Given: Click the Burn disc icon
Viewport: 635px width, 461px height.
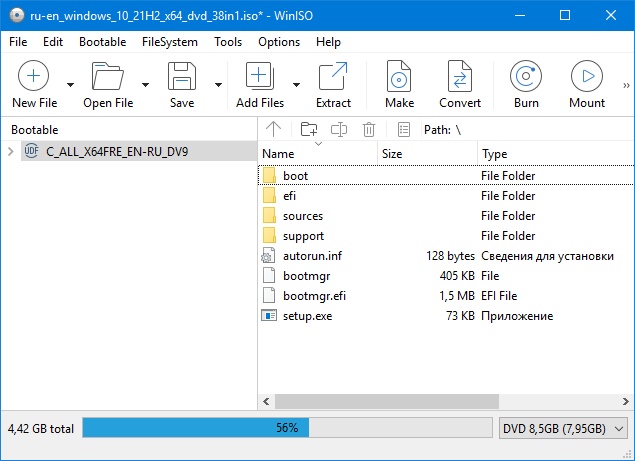Looking at the screenshot, I should pyautogui.click(x=526, y=78).
